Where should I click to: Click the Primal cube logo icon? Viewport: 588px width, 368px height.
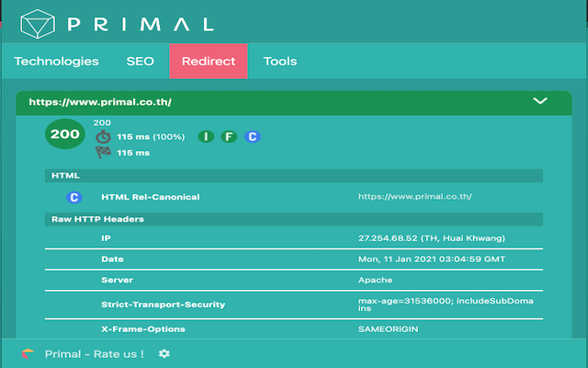click(x=38, y=24)
